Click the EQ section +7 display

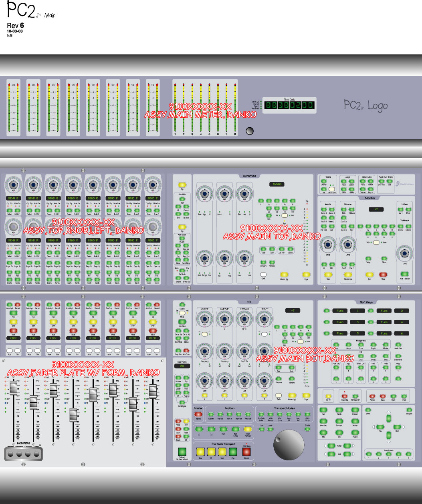pyautogui.click(x=293, y=311)
